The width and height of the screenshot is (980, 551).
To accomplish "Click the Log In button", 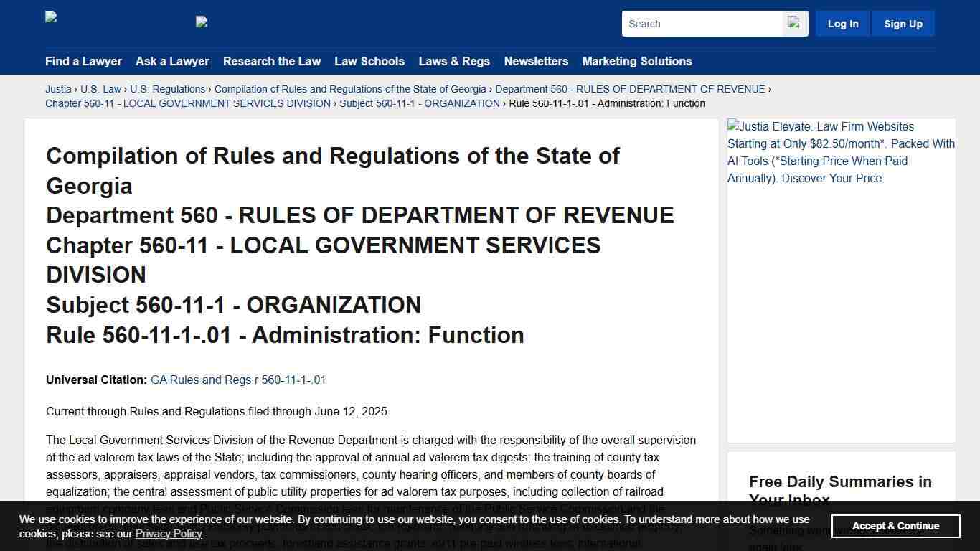I will 842,23.
